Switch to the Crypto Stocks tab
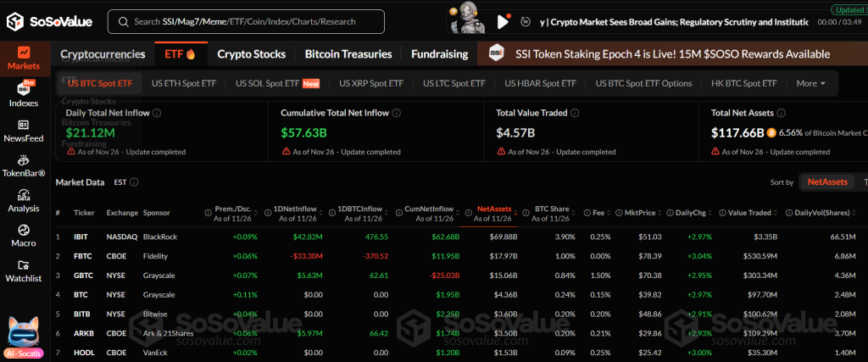The height and width of the screenshot is (362, 868). click(x=251, y=53)
